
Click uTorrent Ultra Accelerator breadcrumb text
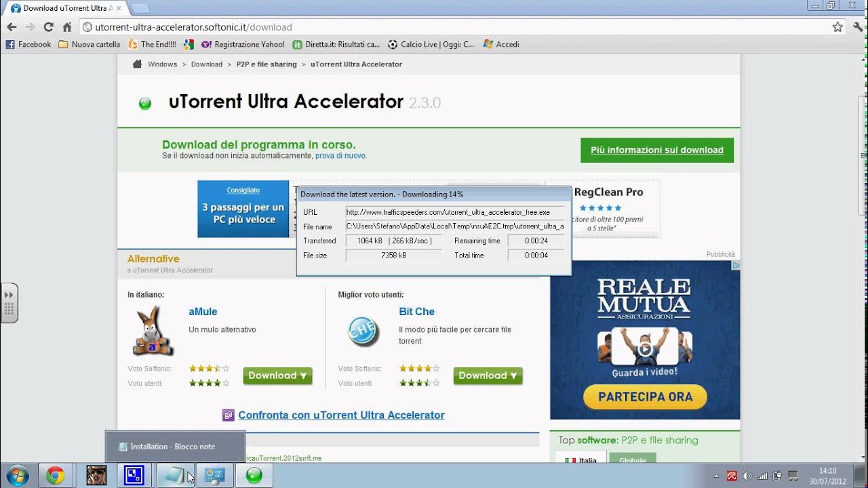point(356,64)
